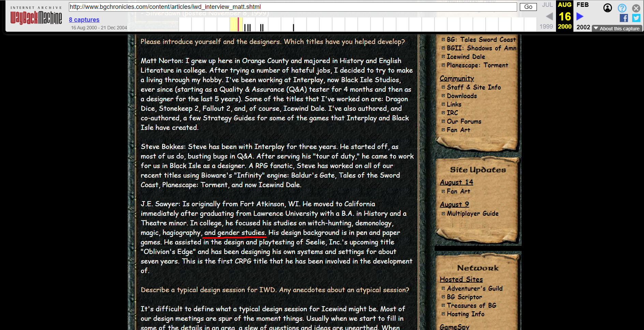Open Fan Art under August 14 update
The width and height of the screenshot is (644, 330).
tap(458, 191)
